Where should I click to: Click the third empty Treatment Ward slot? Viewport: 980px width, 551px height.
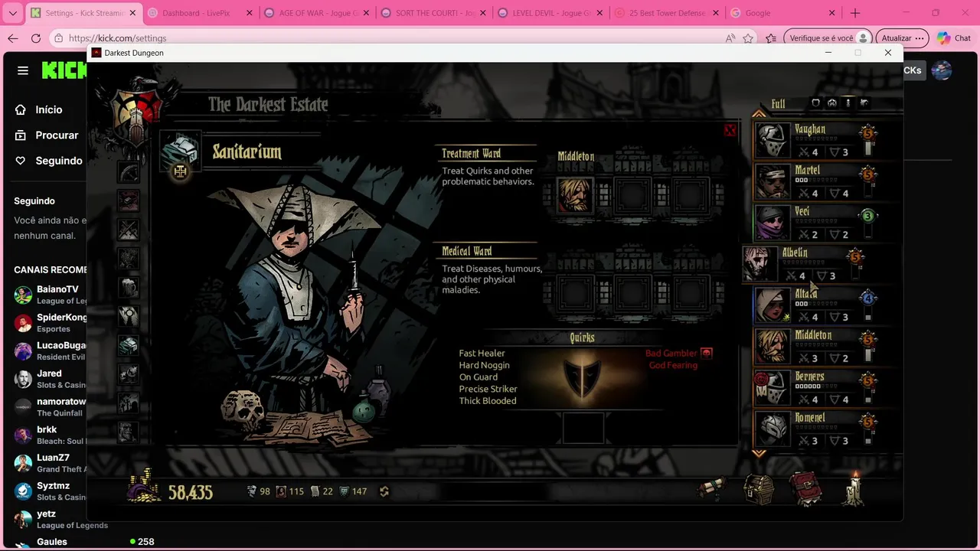click(x=690, y=195)
